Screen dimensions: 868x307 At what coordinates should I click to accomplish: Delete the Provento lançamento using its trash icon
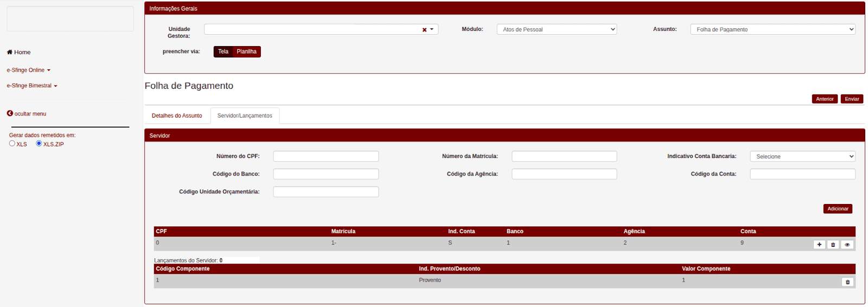click(847, 282)
